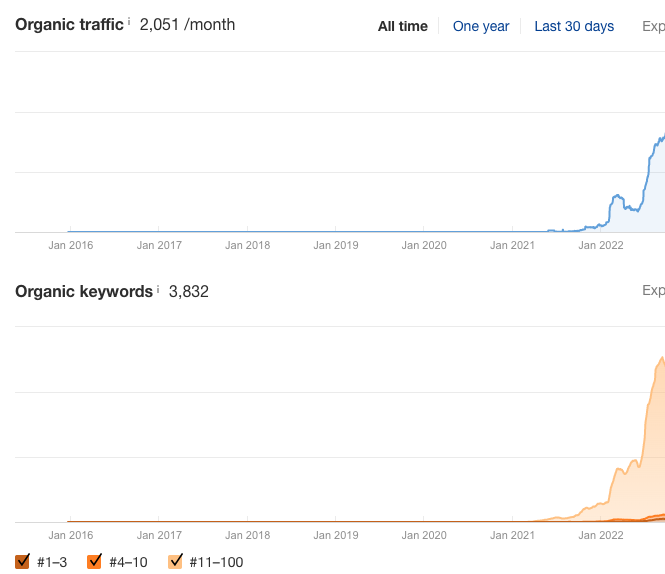This screenshot has width=665, height=574.
Task: Click the 2,051 /month traffic value
Action: pos(187,25)
